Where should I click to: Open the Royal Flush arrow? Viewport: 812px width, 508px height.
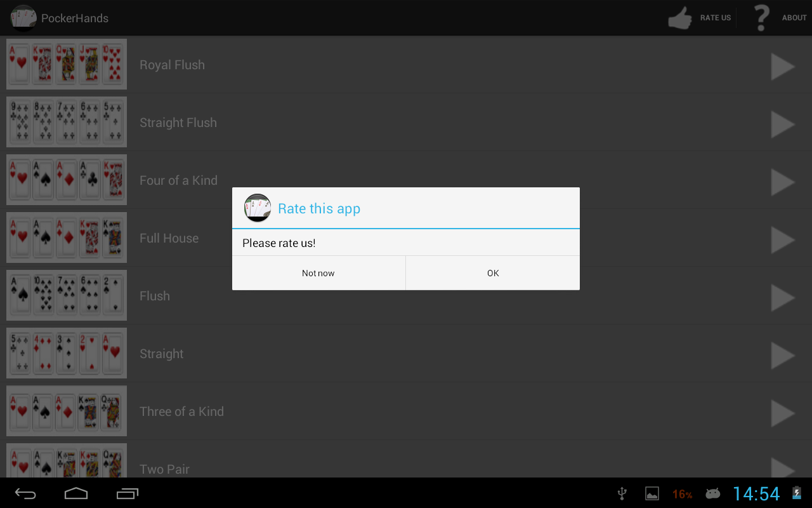click(x=783, y=67)
